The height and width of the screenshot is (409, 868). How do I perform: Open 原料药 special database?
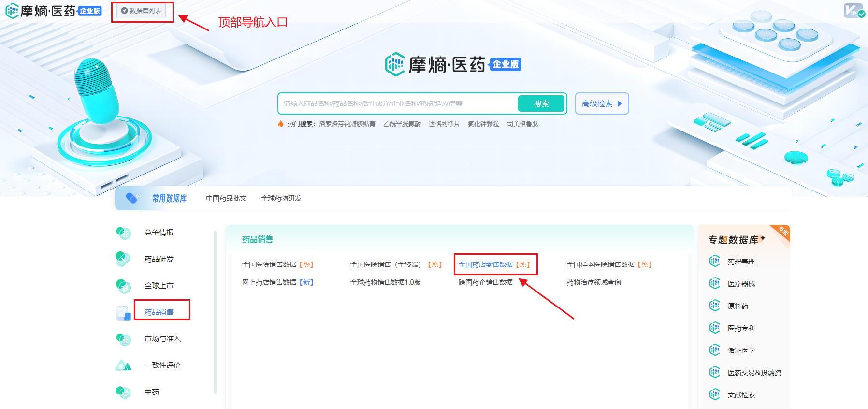(x=738, y=306)
